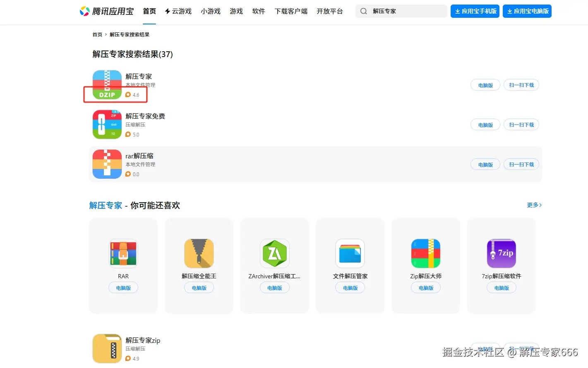Open the 文件解压管家 folder icon
Screen dimensions: 588x368
point(350,253)
